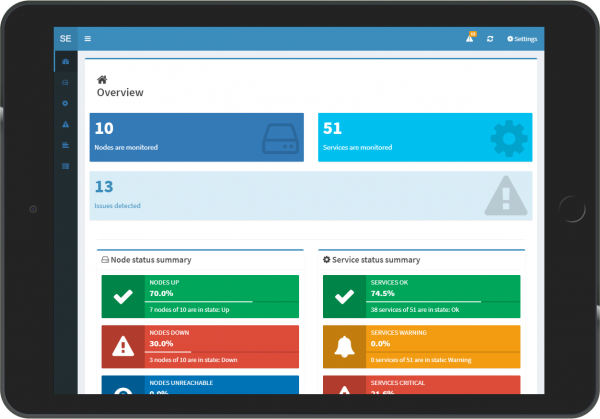Click the SE logo

point(65,39)
